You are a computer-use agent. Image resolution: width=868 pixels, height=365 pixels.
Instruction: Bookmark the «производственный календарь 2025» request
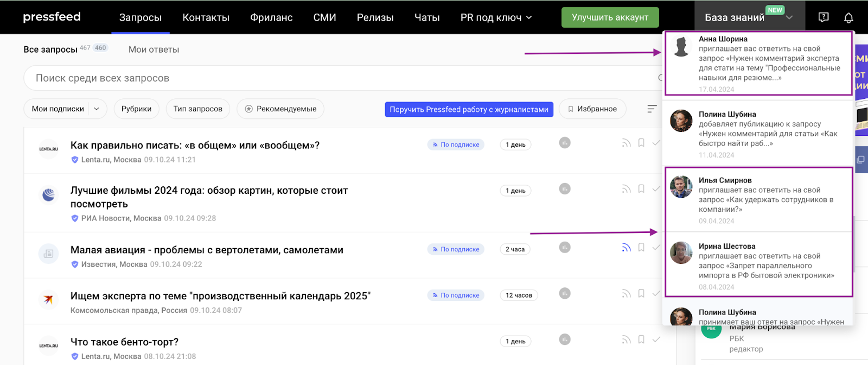point(641,294)
